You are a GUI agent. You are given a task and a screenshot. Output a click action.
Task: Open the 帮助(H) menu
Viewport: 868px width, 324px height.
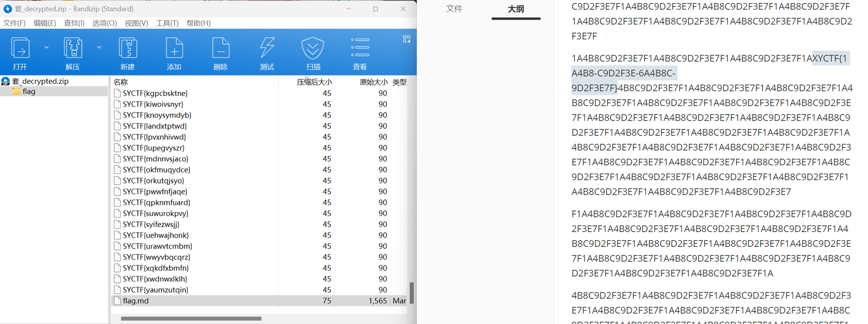click(198, 23)
